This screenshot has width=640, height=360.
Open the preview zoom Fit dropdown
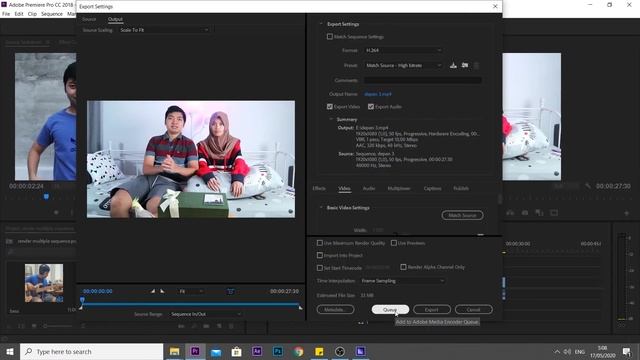(x=191, y=291)
